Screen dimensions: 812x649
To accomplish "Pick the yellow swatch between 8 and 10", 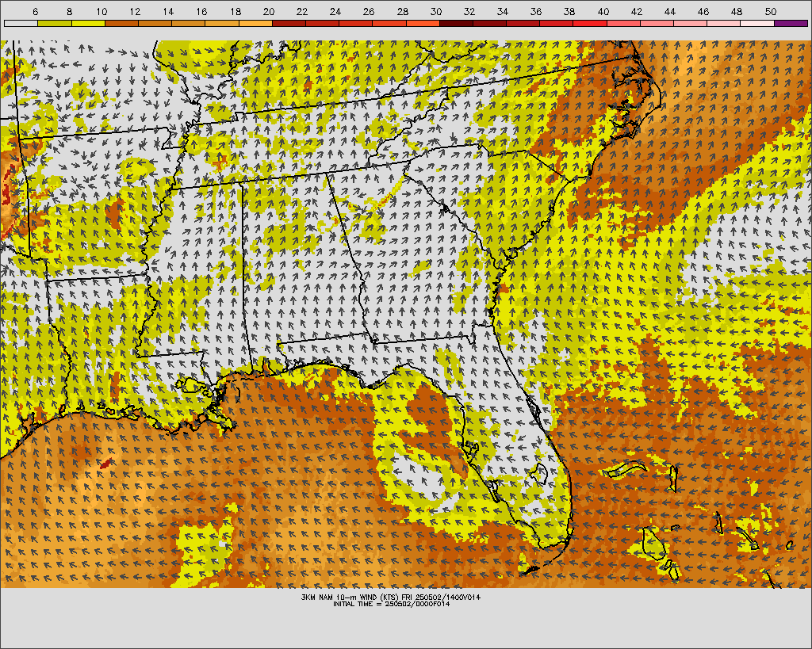I will (x=88, y=23).
